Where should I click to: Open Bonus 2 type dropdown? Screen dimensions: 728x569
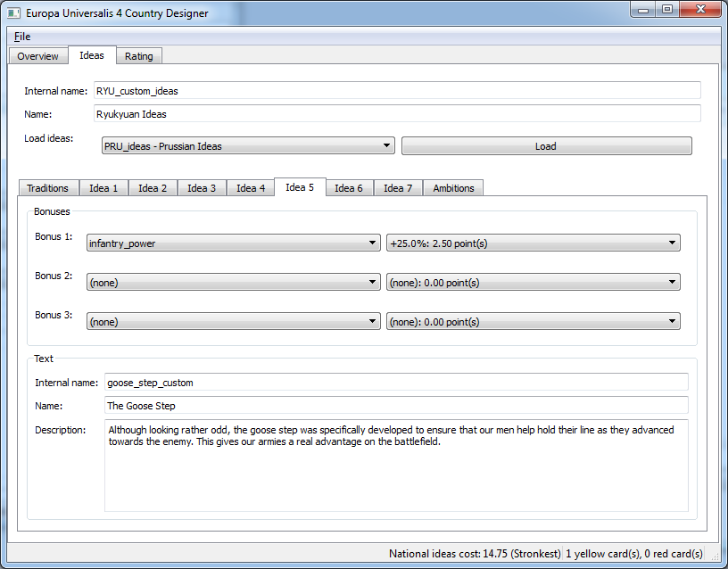click(234, 282)
